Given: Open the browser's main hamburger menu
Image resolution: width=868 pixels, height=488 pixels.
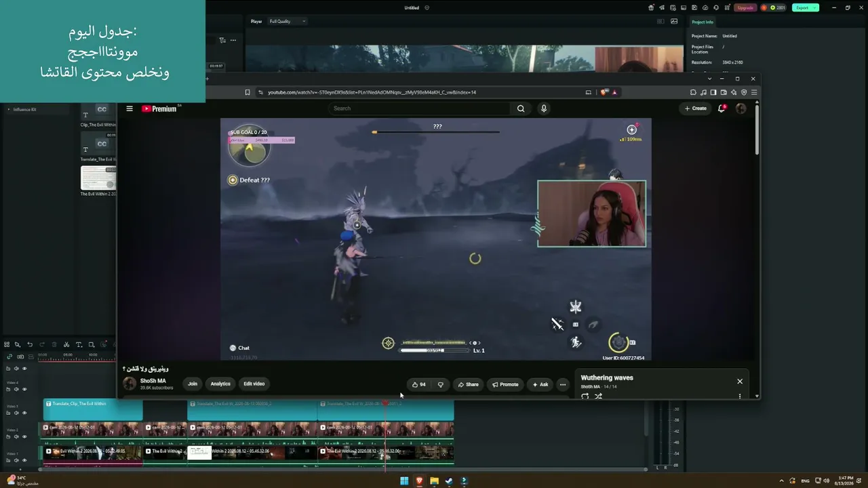Looking at the screenshot, I should [x=753, y=92].
